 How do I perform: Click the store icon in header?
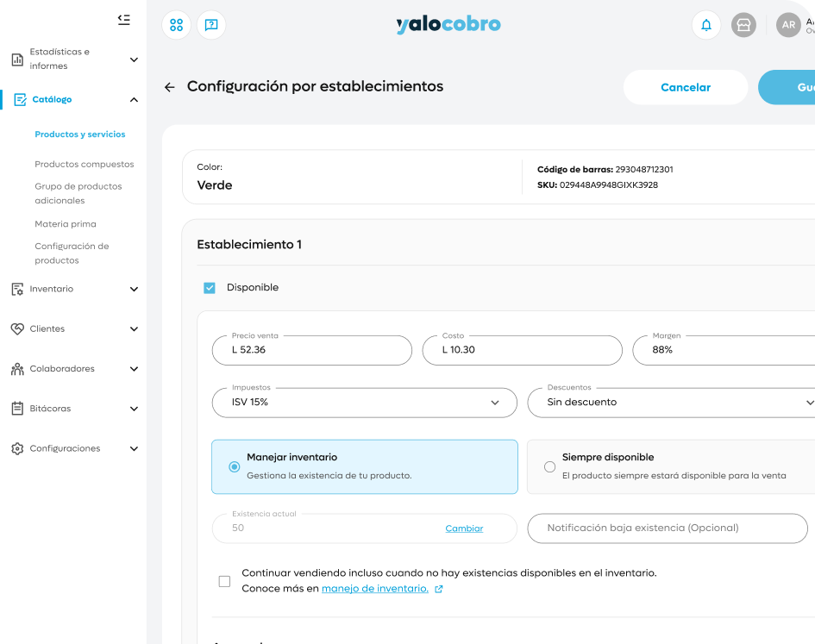pos(743,25)
